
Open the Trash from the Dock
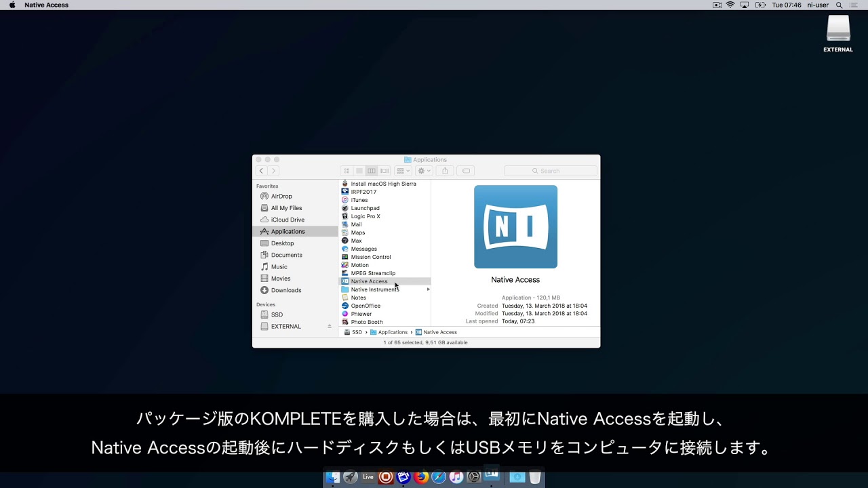pyautogui.click(x=535, y=477)
